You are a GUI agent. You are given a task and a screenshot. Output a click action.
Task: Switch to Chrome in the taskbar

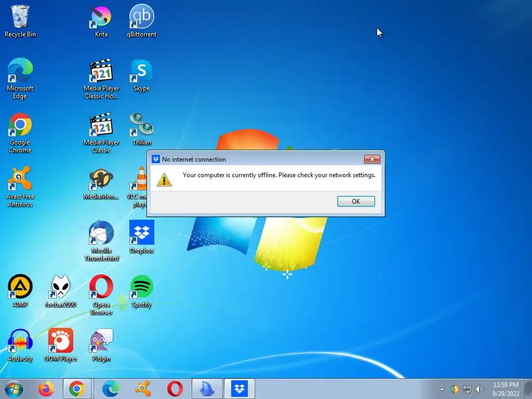pyautogui.click(x=77, y=389)
